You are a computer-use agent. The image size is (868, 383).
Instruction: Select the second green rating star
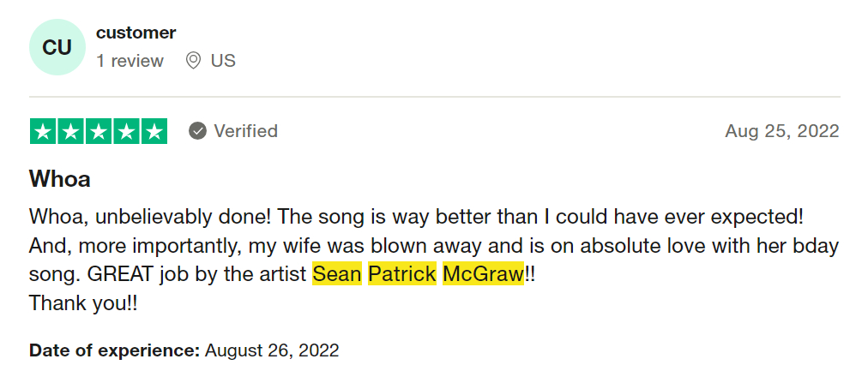tap(71, 131)
